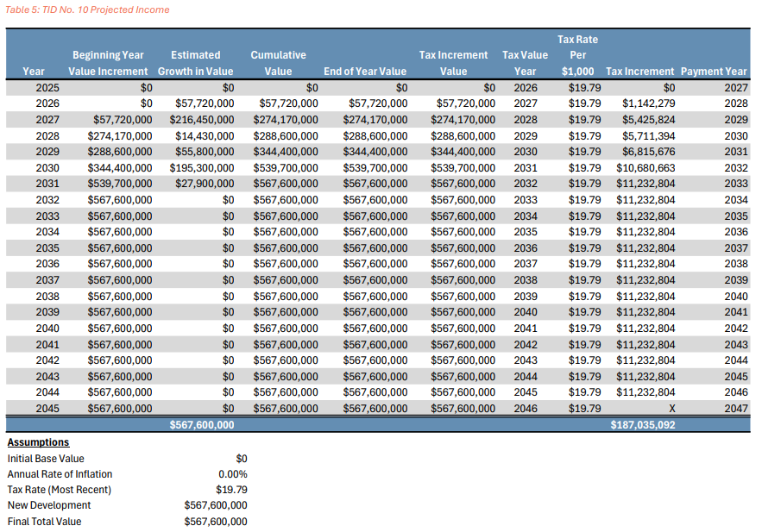Select estimated growth '$14,430,000'

205,136
